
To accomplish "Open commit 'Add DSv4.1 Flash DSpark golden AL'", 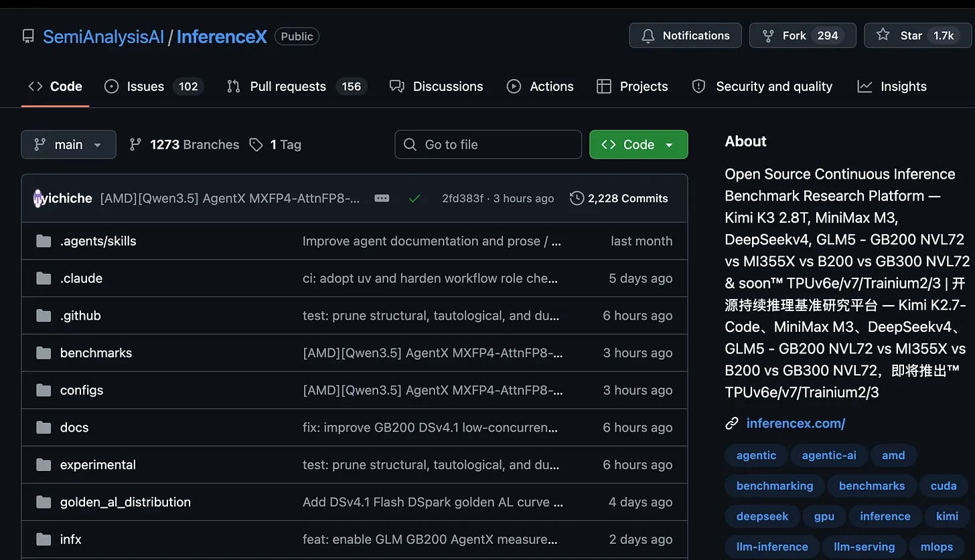I will tap(433, 502).
